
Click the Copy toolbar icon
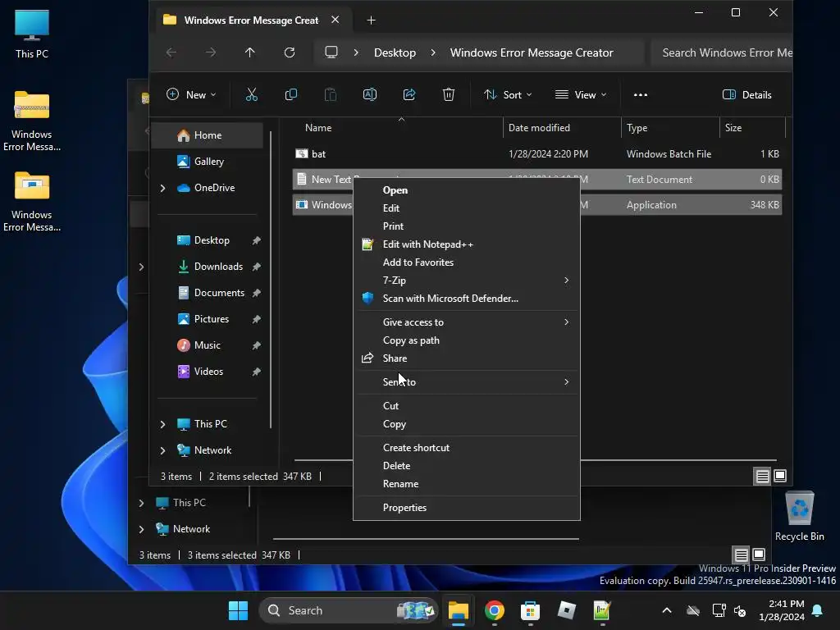(291, 95)
